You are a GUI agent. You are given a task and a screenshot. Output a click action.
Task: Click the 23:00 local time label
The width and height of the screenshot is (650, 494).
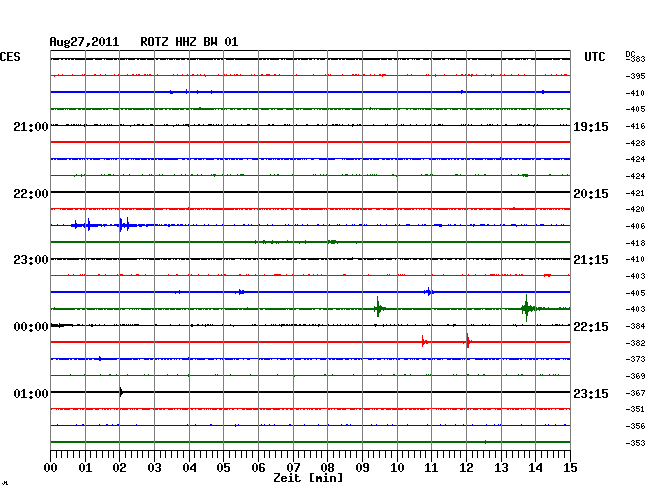[31, 260]
